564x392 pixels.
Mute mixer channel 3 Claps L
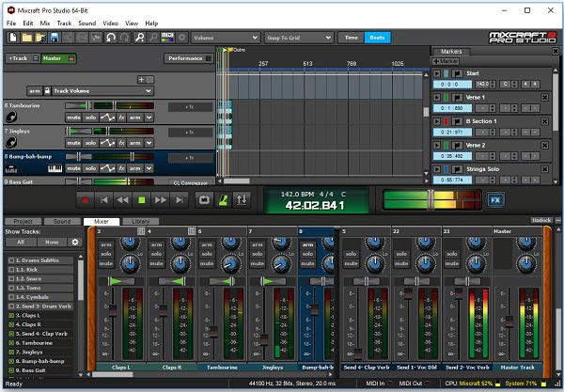tap(105, 263)
